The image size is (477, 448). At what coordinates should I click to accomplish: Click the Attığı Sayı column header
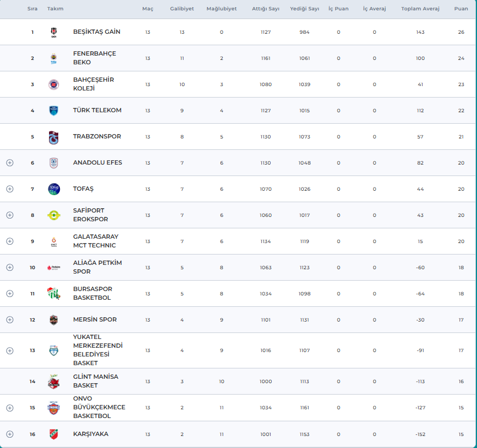pos(265,9)
